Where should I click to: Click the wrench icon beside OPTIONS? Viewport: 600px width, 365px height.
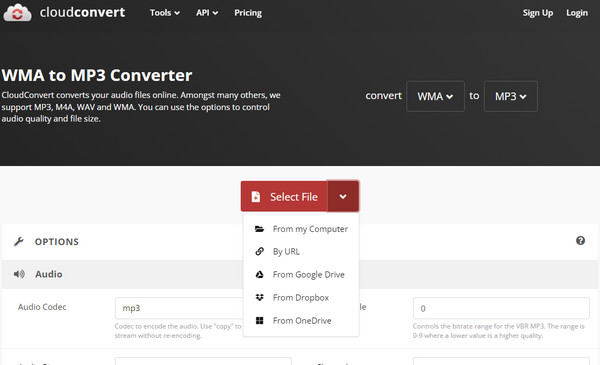coord(18,241)
